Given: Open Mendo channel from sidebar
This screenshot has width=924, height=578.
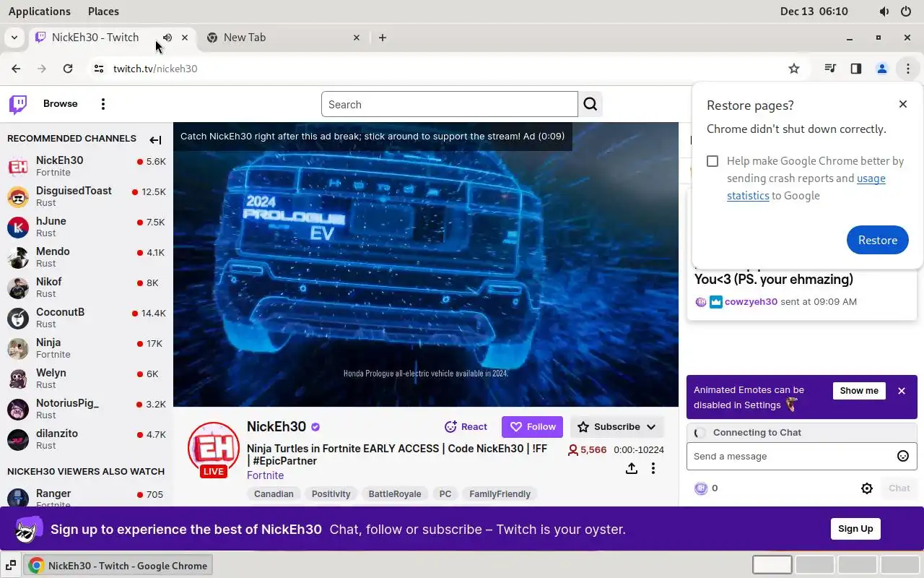Looking at the screenshot, I should click(87, 257).
